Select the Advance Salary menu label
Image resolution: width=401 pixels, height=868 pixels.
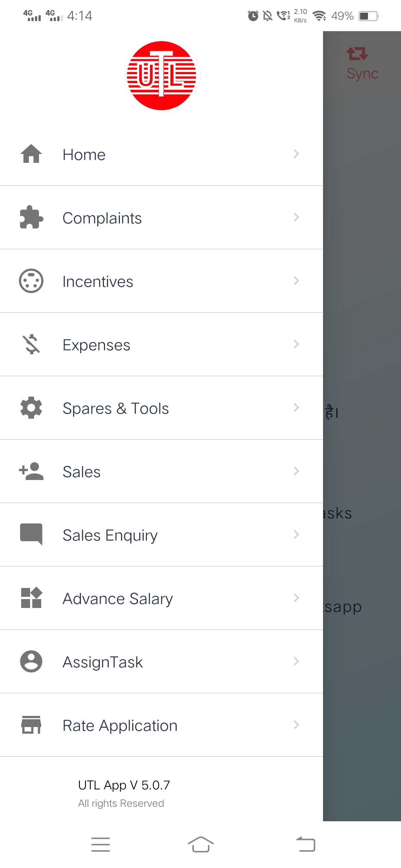pos(118,599)
